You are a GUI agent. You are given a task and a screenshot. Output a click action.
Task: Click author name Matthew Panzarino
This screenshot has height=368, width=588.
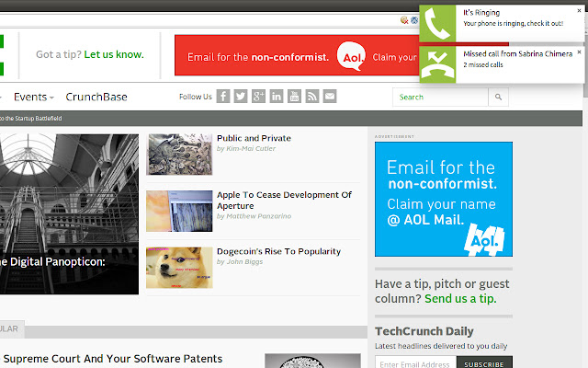[259, 216]
